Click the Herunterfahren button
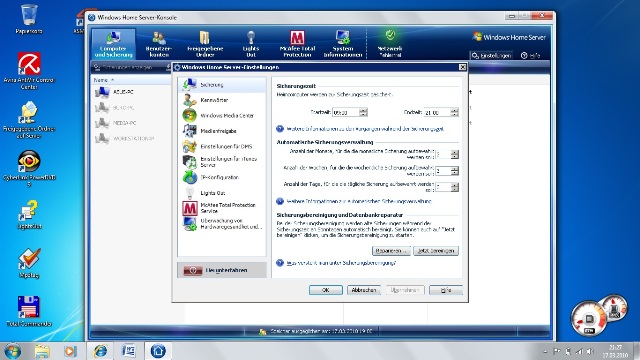The image size is (640, 360). (x=222, y=270)
